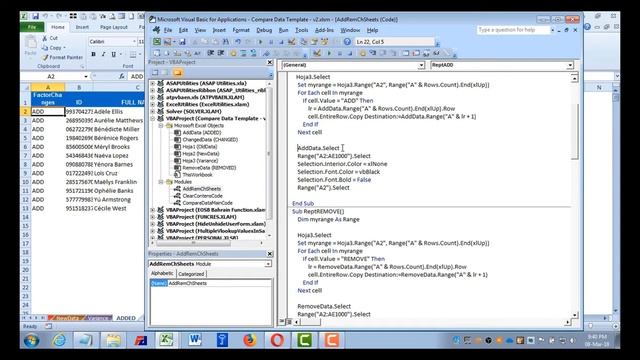Click Italic button in Excel ribbon
Viewport: 640px width, 360px height.
(x=103, y=54)
